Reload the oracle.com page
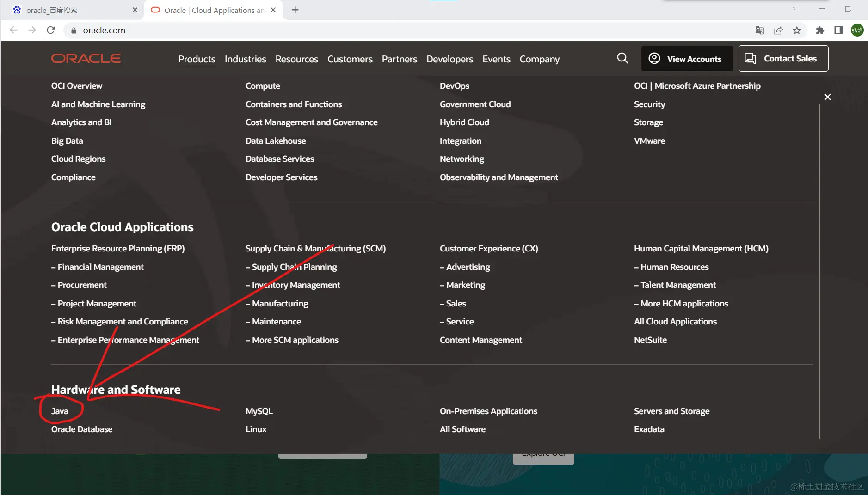Image resolution: width=868 pixels, height=495 pixels. pos(51,30)
